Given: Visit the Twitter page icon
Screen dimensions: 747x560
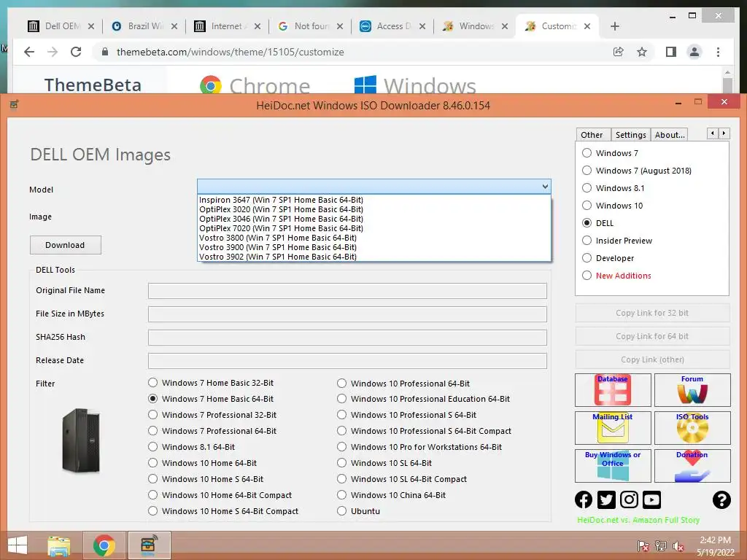Looking at the screenshot, I should pyautogui.click(x=606, y=499).
